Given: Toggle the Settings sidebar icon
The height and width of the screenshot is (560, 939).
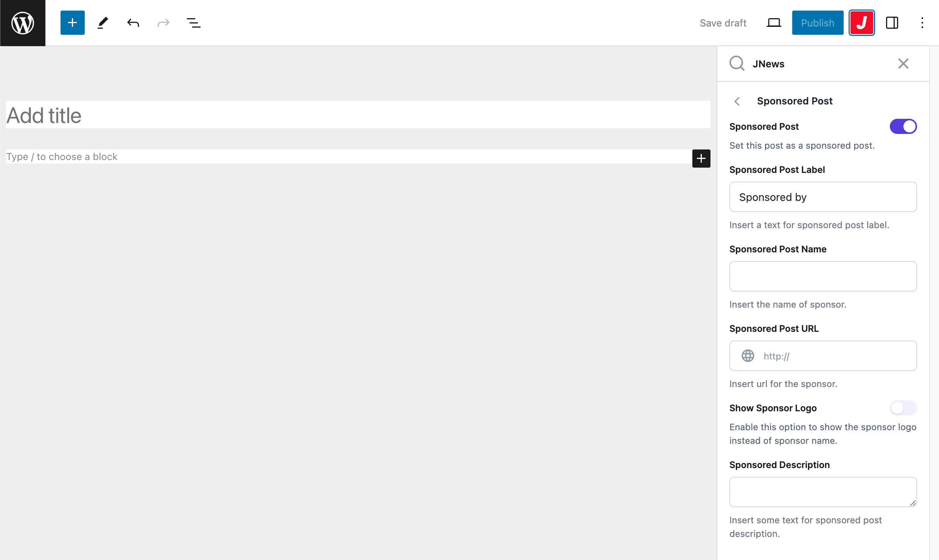Looking at the screenshot, I should click(892, 23).
